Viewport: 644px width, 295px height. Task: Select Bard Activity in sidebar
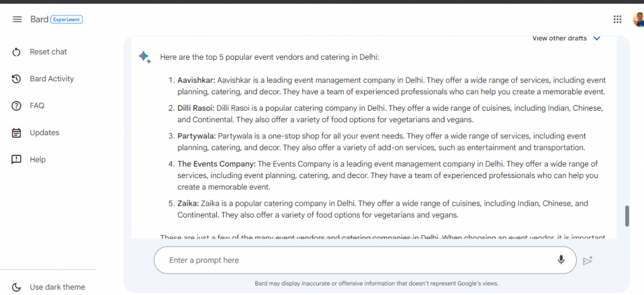(52, 79)
